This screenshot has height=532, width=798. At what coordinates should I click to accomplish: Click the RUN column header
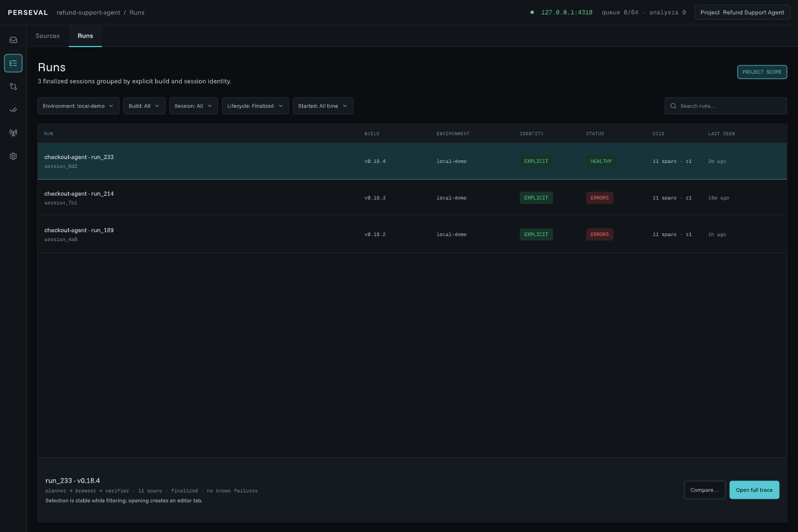click(x=49, y=134)
